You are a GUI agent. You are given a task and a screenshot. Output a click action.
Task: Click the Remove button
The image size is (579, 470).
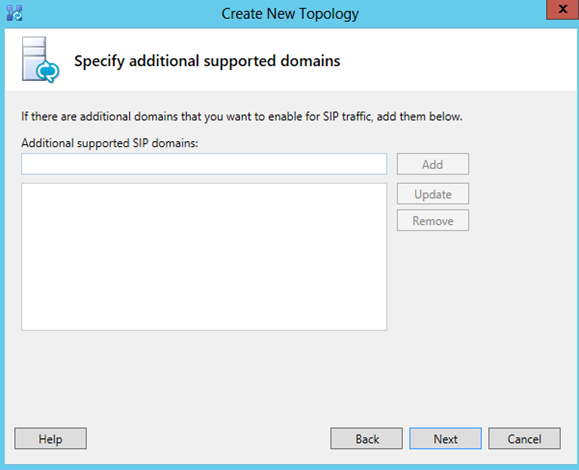(433, 220)
